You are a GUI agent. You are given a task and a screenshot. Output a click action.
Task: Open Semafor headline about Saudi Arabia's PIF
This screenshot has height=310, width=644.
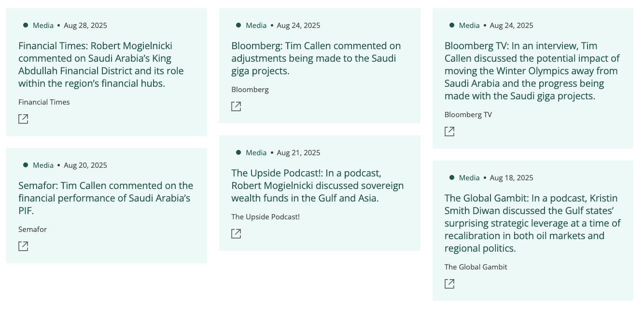pos(105,198)
